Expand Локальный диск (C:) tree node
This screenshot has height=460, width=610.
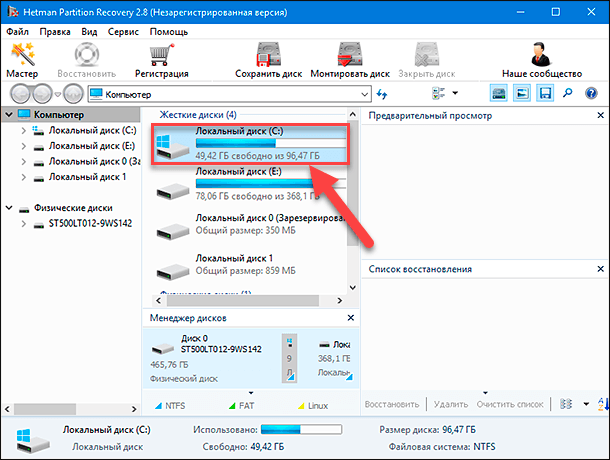click(x=23, y=130)
